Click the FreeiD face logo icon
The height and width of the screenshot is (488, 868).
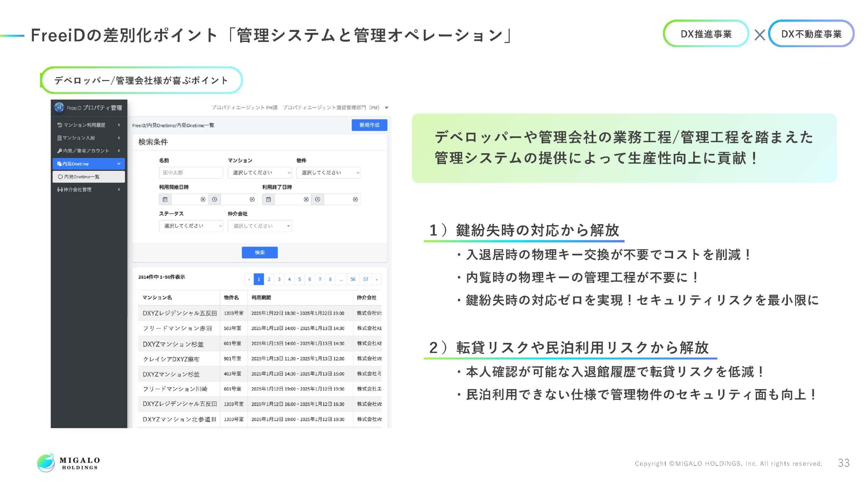[59, 107]
